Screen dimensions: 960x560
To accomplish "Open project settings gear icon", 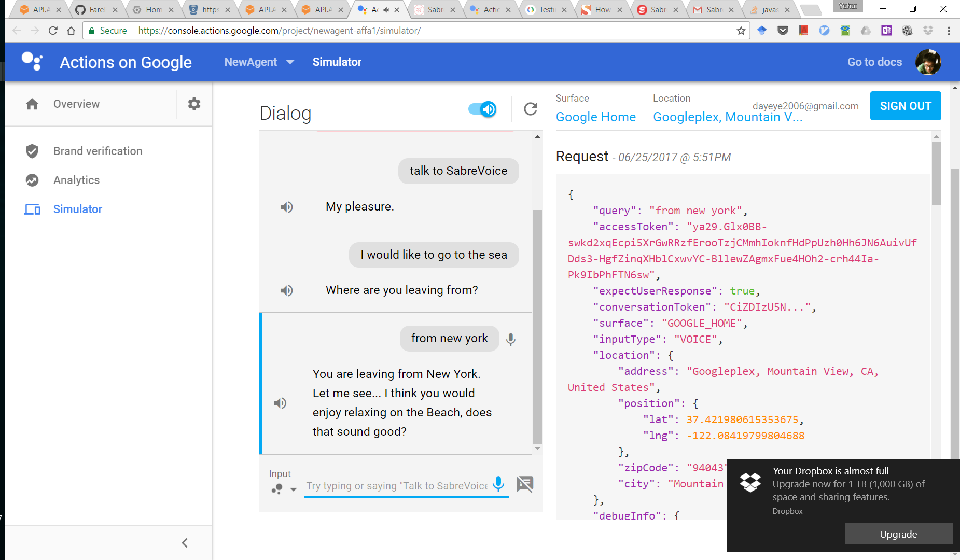I will point(194,104).
